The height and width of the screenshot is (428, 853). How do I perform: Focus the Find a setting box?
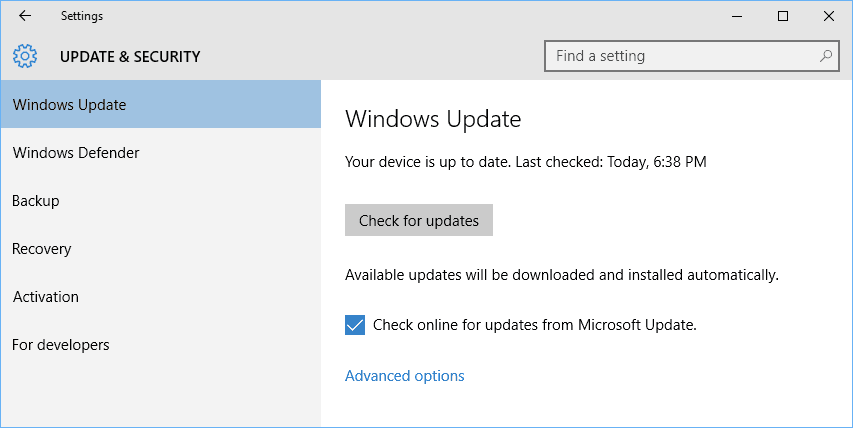tap(691, 55)
